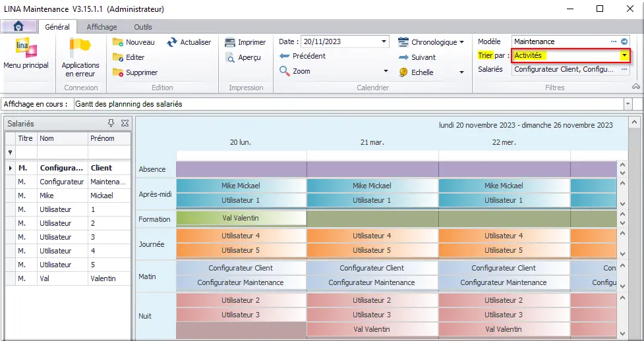Switch to the Outils tab

143,27
